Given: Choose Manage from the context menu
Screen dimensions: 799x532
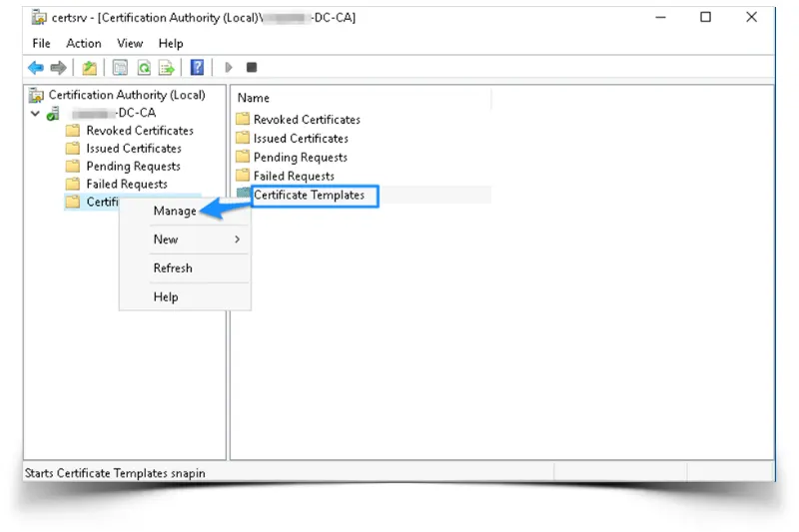Looking at the screenshot, I should click(x=175, y=211).
